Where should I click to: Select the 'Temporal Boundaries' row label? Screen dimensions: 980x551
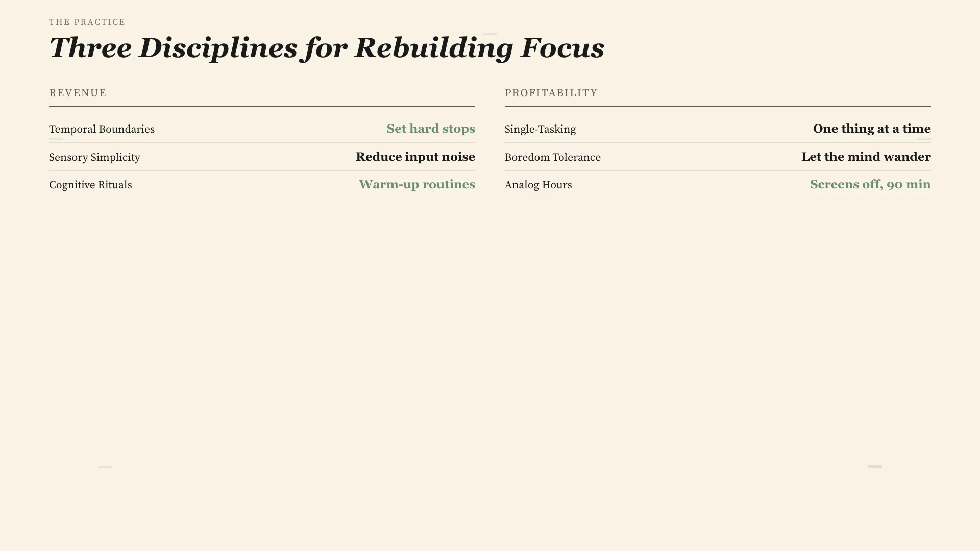102,129
